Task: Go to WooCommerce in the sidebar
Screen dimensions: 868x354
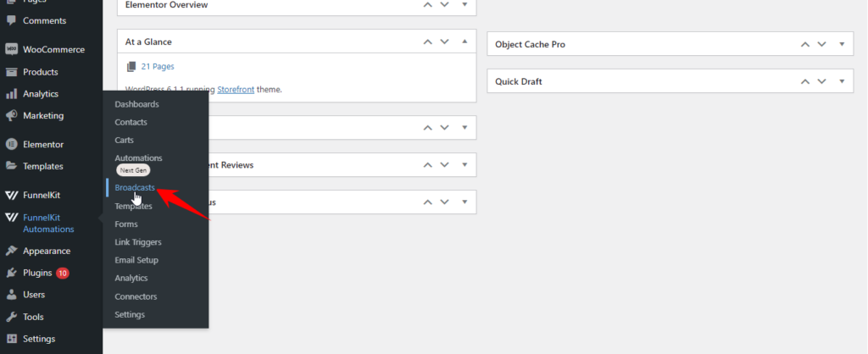Action: coord(53,49)
